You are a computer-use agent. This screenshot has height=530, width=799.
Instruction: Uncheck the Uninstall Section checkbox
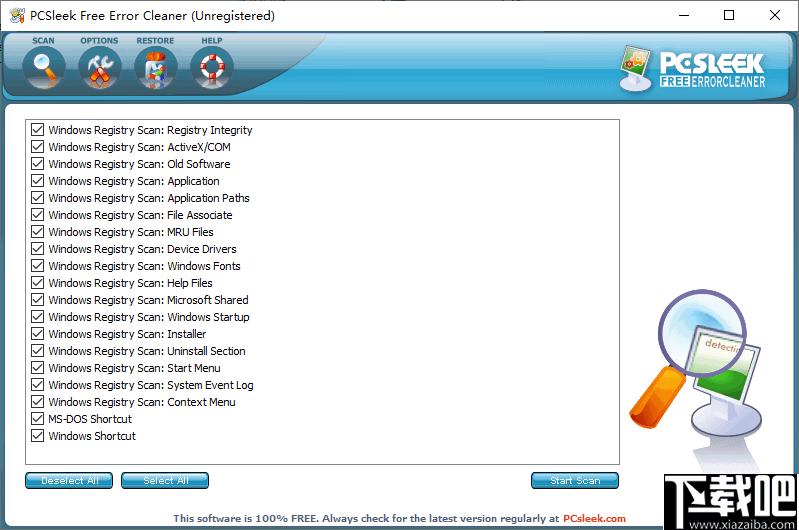pos(37,351)
